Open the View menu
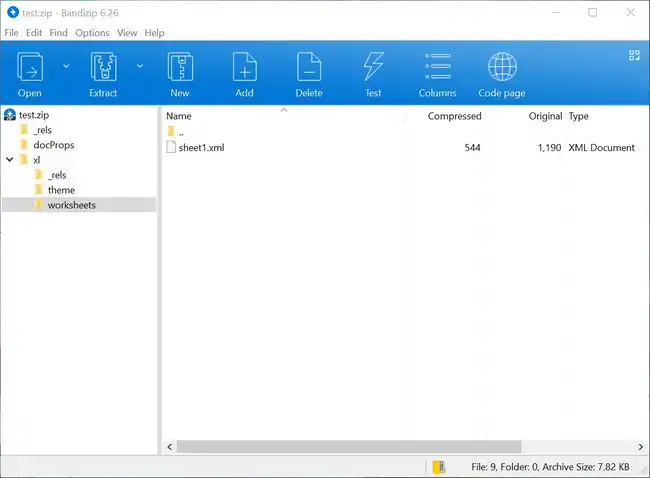 click(127, 33)
